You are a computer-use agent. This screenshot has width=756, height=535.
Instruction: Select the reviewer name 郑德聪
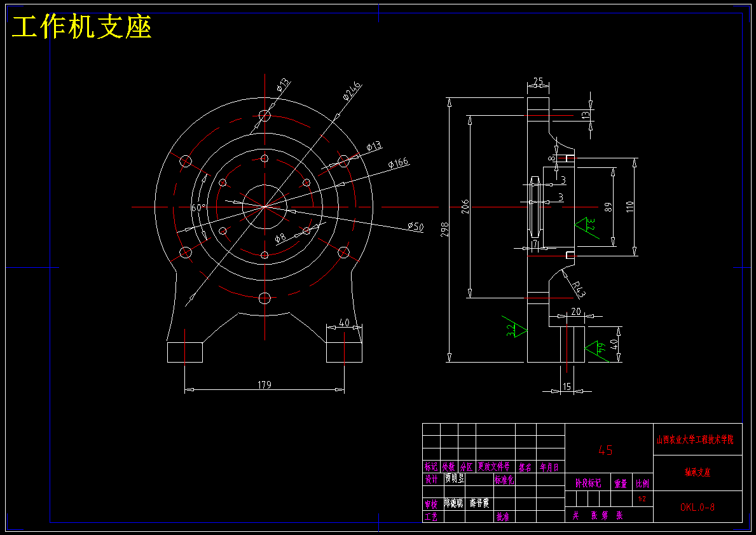click(x=453, y=503)
